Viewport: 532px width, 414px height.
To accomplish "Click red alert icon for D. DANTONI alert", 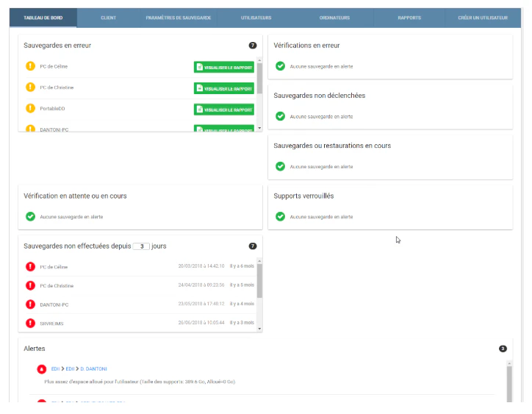I will [x=42, y=369].
